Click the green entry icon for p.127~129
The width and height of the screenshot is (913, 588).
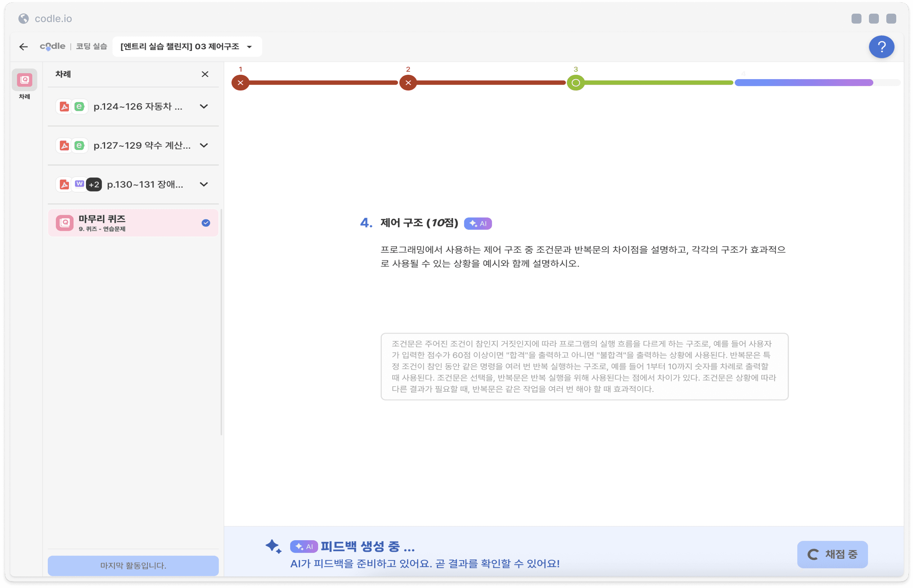pos(79,146)
